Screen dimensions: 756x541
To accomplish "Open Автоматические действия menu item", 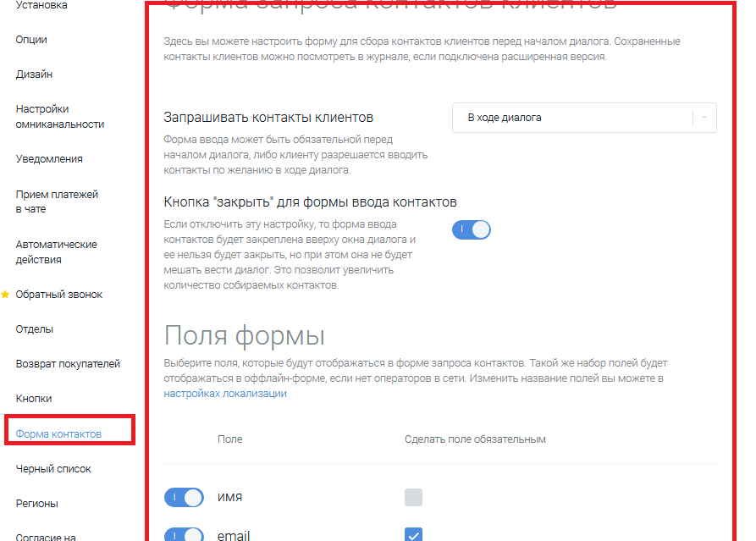I will pos(56,251).
